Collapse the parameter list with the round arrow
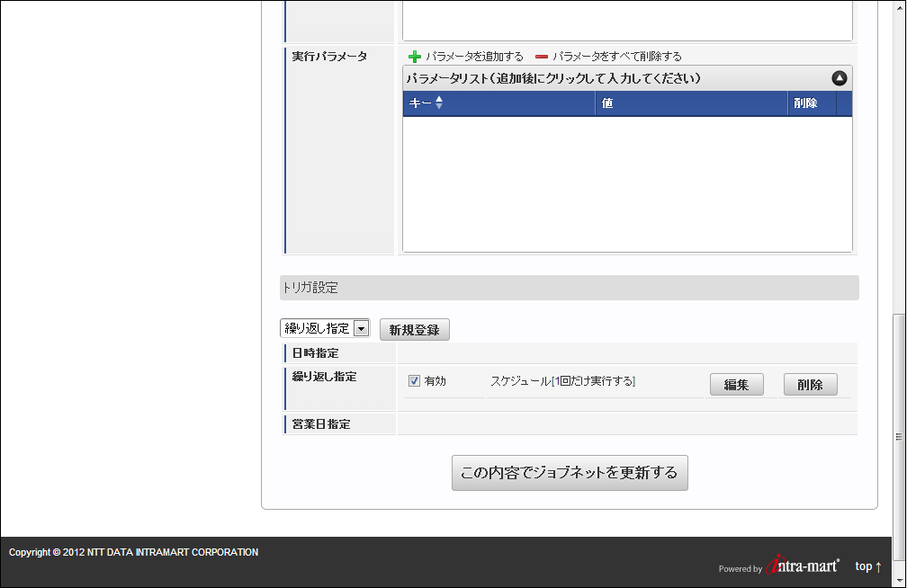 839,78
